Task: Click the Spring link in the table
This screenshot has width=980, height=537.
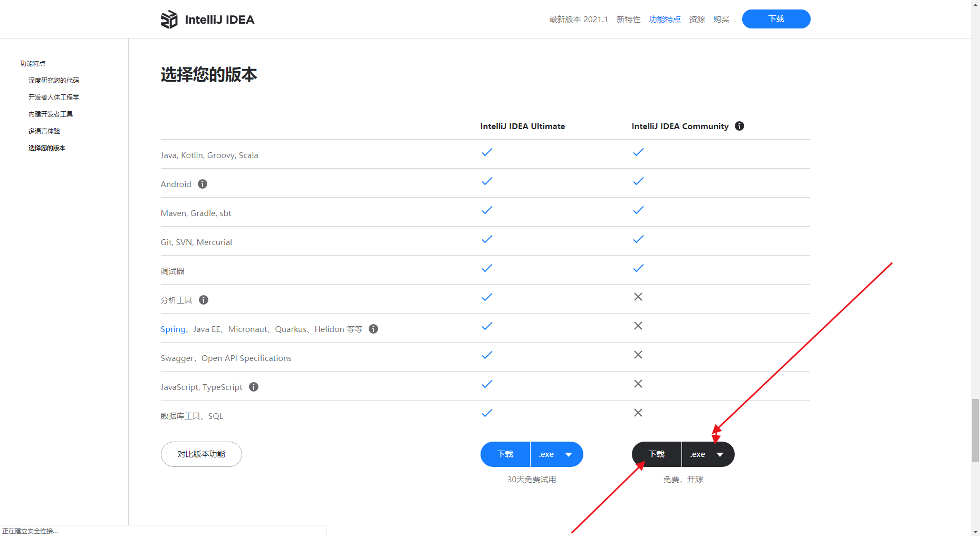Action: [173, 329]
